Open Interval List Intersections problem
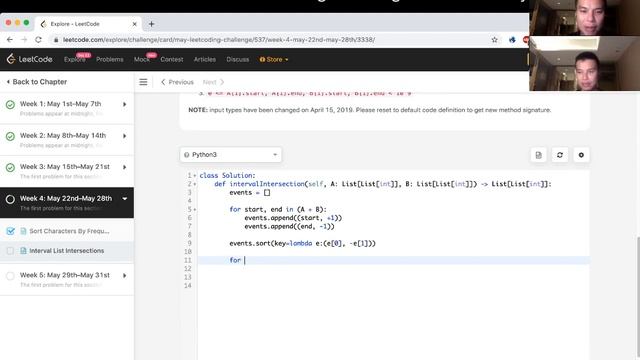 (x=67, y=251)
